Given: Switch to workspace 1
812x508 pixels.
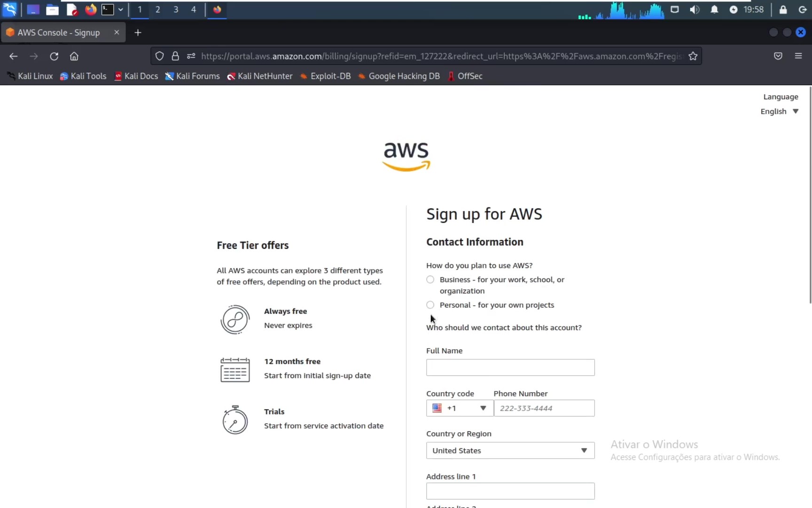Looking at the screenshot, I should coord(140,9).
